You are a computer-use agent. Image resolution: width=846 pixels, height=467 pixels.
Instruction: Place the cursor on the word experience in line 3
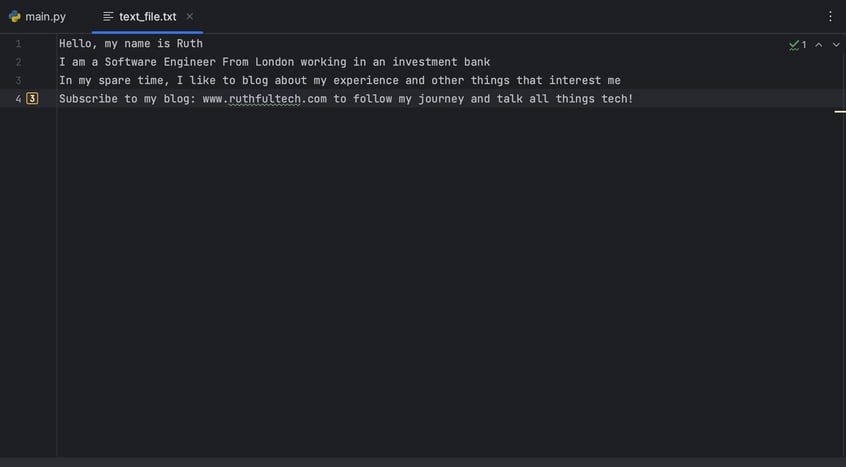click(x=366, y=81)
